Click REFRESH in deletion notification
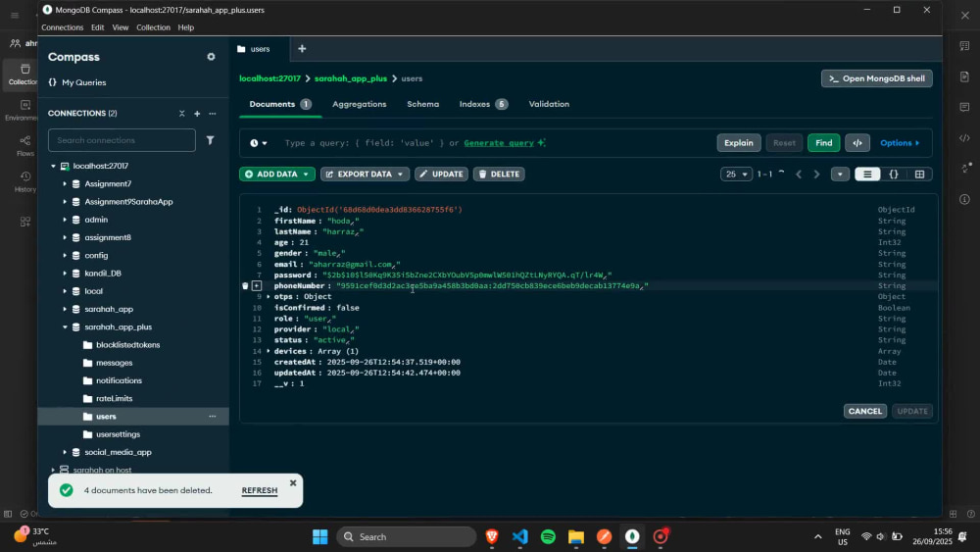 [260, 491]
